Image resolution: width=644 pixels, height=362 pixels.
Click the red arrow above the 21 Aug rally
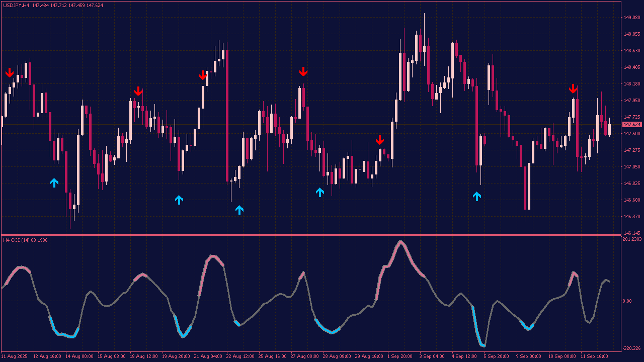point(203,75)
